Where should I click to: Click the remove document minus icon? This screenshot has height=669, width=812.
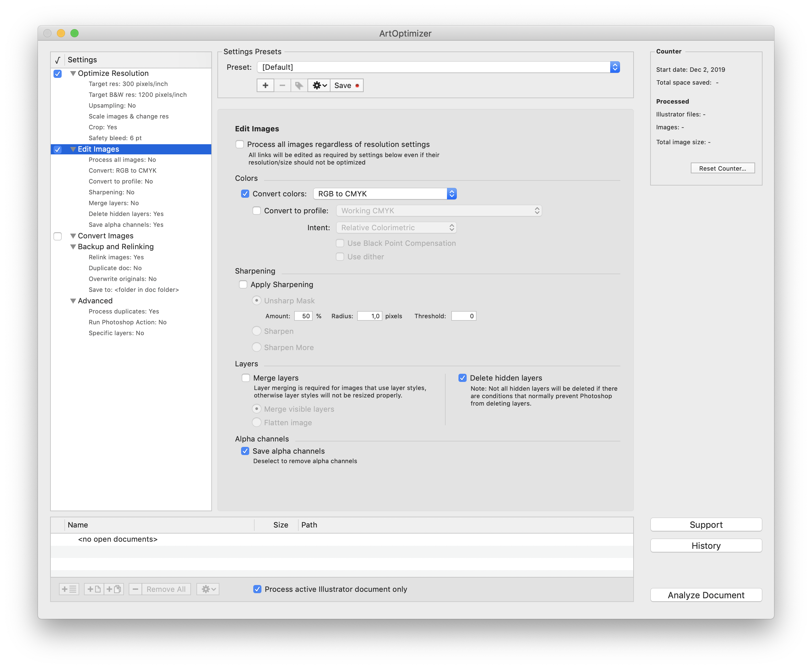135,589
